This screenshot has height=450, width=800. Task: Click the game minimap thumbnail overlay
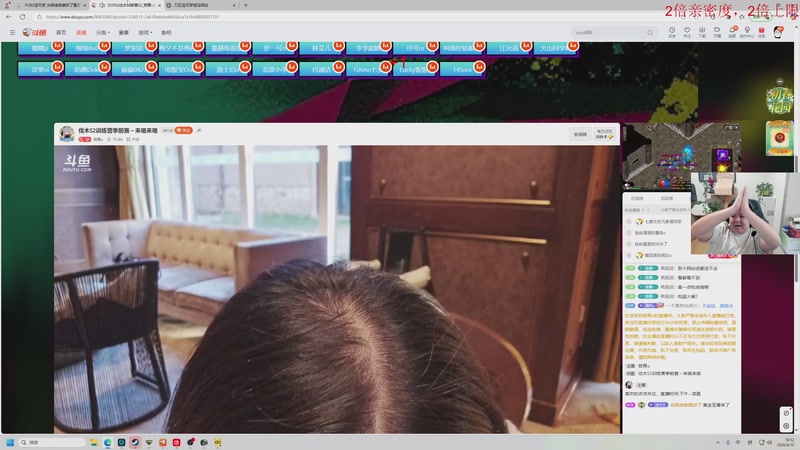(x=682, y=156)
